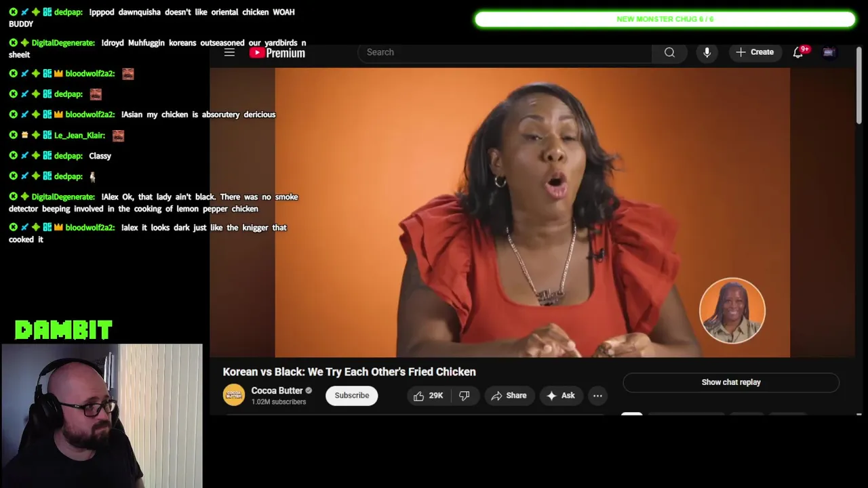This screenshot has height=488, width=868.
Task: Open the notifications bell
Action: tap(798, 52)
